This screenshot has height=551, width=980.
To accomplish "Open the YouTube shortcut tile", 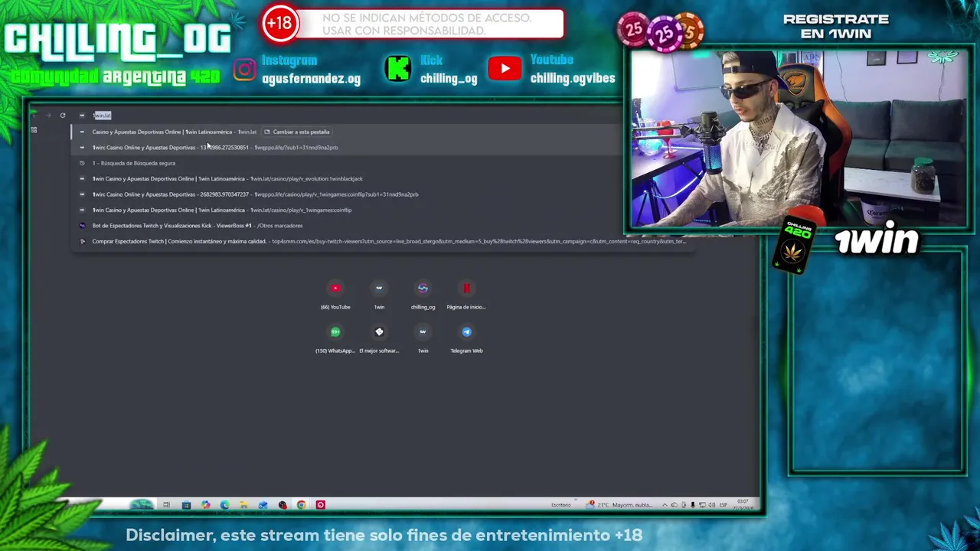I will coord(335,294).
